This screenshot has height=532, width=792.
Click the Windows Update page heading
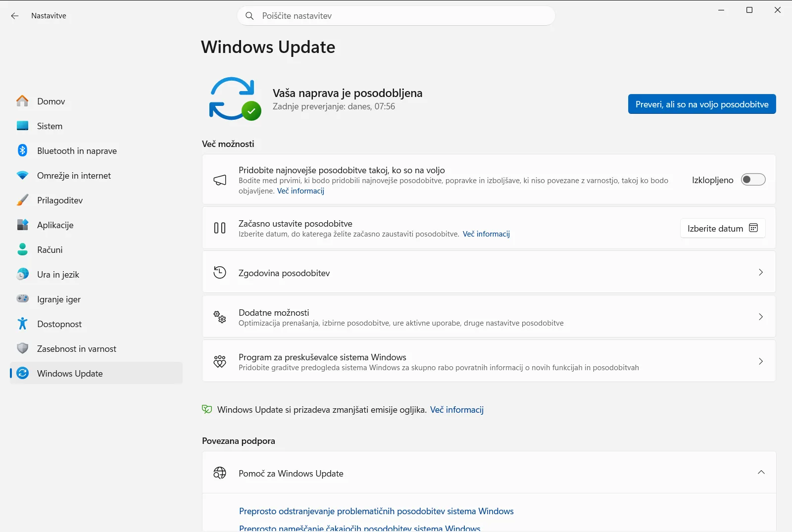coord(268,47)
